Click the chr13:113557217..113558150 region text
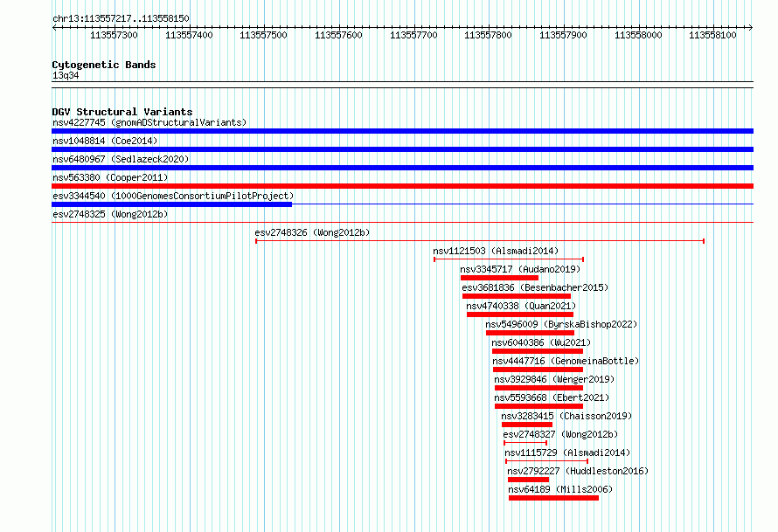The height and width of the screenshot is (532, 778). [x=121, y=18]
